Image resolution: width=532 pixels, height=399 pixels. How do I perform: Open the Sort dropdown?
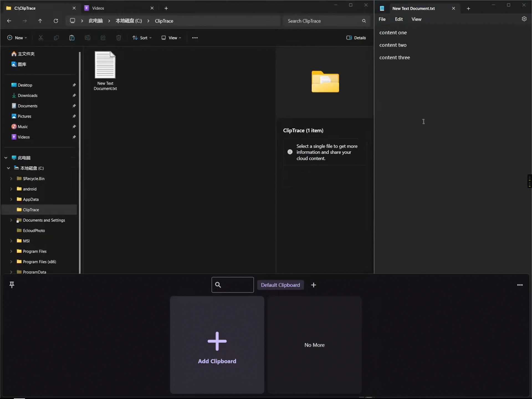click(142, 38)
